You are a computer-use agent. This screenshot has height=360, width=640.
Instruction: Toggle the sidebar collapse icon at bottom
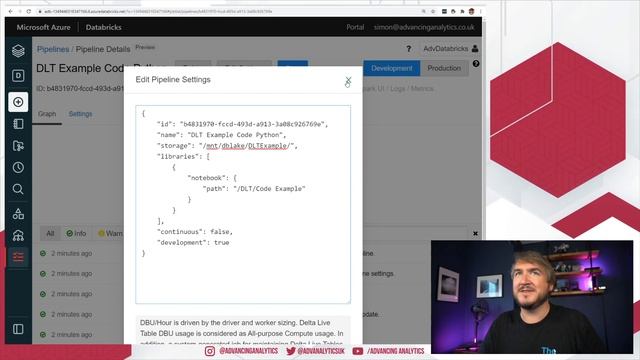(18, 329)
